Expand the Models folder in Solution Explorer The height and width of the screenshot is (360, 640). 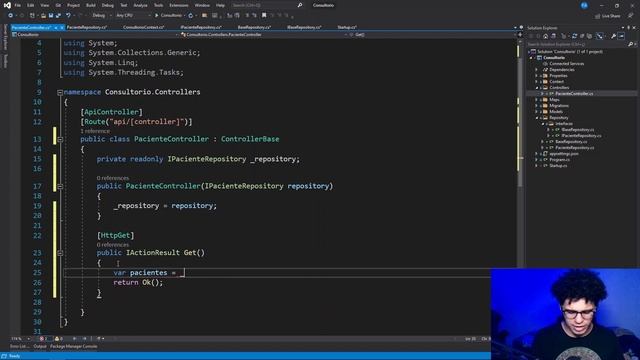pyautogui.click(x=537, y=111)
